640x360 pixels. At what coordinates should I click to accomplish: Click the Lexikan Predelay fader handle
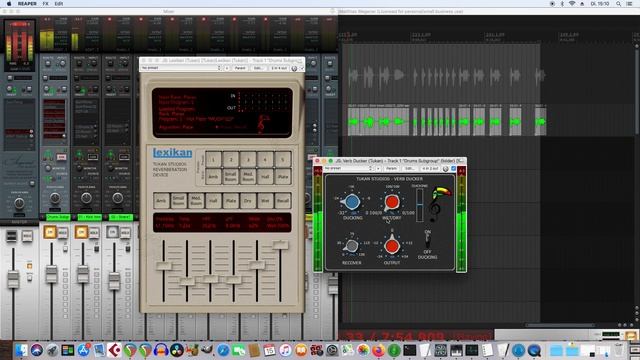164,266
